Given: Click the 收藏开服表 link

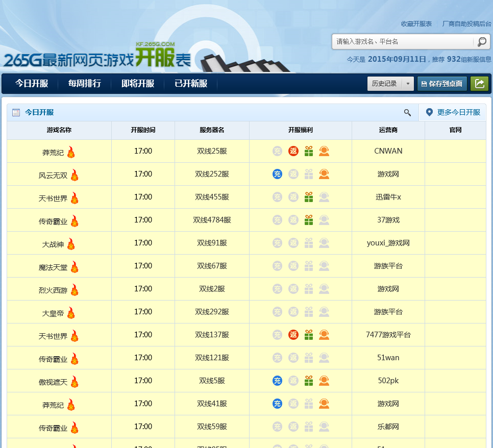Looking at the screenshot, I should click(x=416, y=24).
